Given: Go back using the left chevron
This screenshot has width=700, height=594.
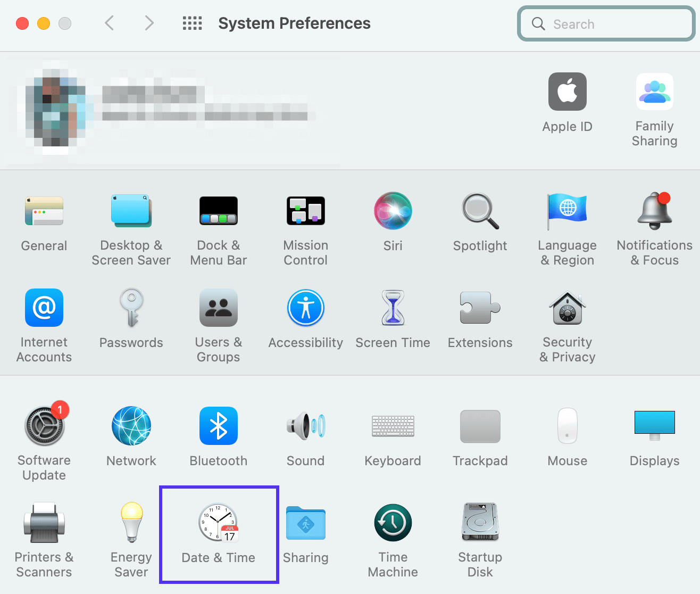Looking at the screenshot, I should click(110, 23).
